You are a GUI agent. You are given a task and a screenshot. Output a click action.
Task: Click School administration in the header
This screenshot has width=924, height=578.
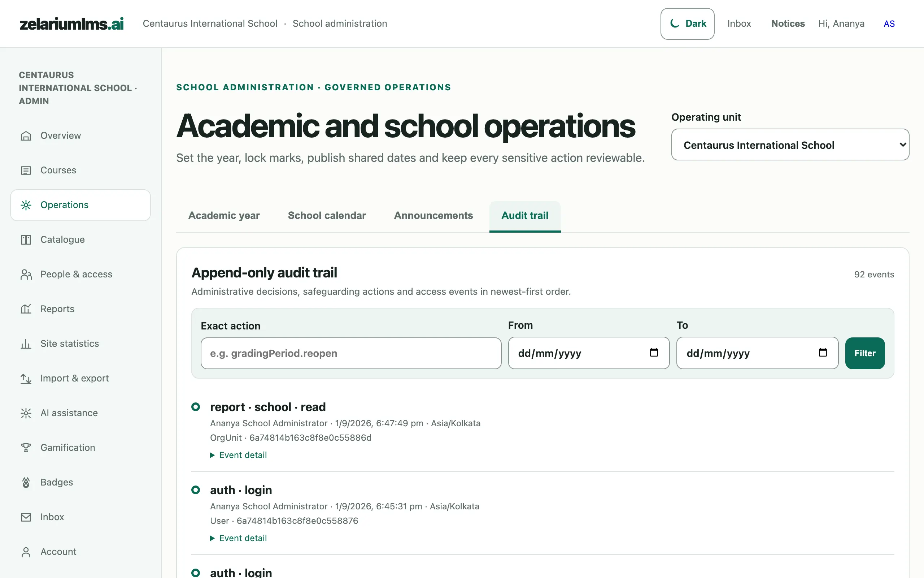[x=340, y=24]
